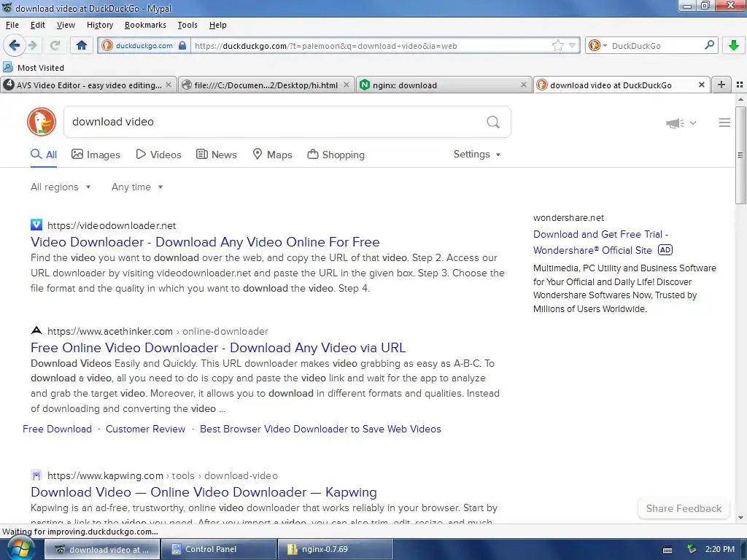
Task: Click the Windows Start orb
Action: tap(20, 549)
